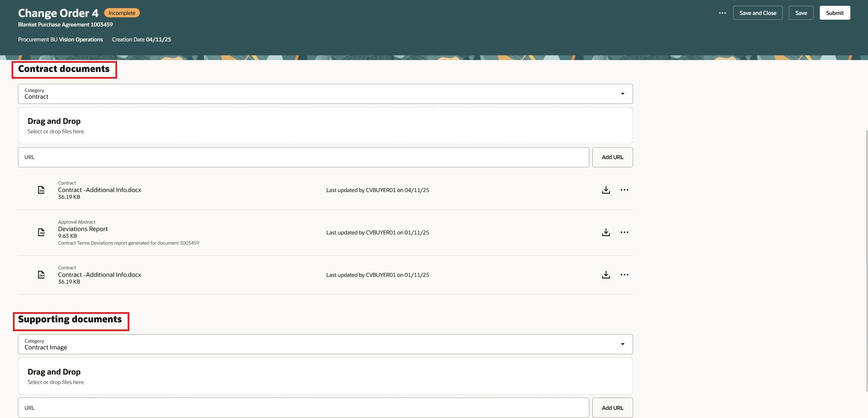
Task: Expand actions for the 01/11/25 Contract document
Action: click(625, 274)
